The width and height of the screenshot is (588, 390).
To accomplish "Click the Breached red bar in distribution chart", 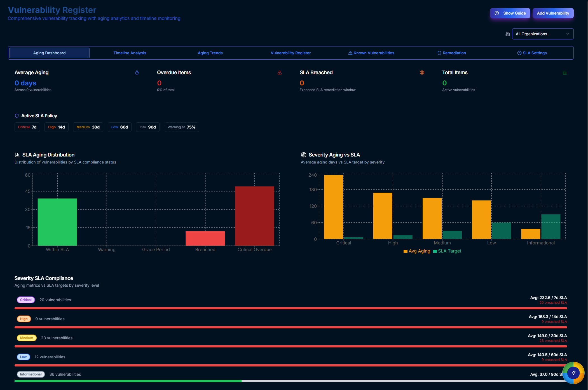I will (x=205, y=239).
